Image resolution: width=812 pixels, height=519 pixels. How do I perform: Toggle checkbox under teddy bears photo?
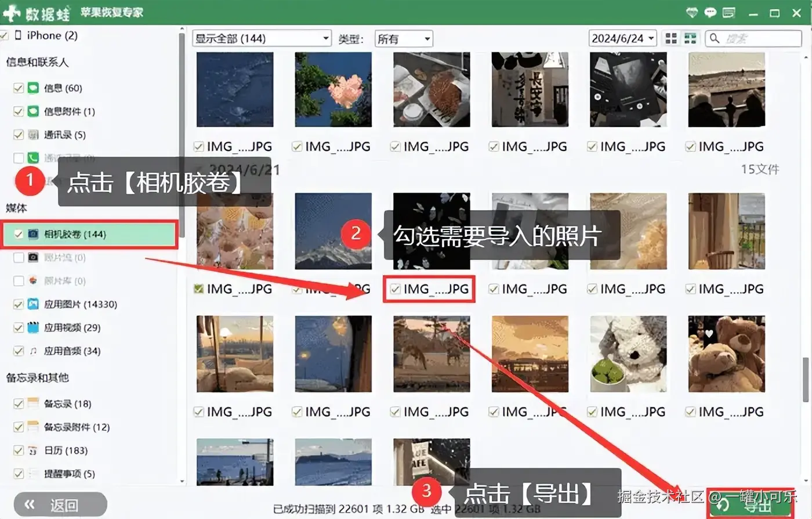point(690,412)
